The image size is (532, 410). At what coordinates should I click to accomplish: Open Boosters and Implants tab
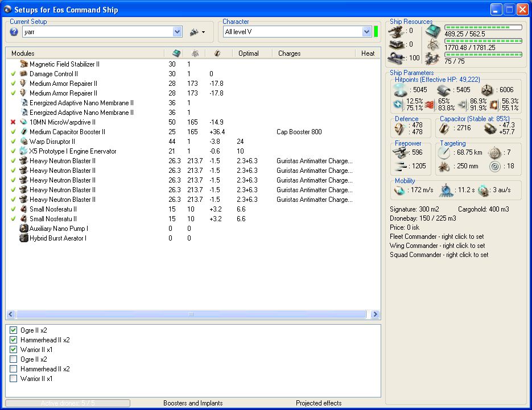pyautogui.click(x=193, y=403)
